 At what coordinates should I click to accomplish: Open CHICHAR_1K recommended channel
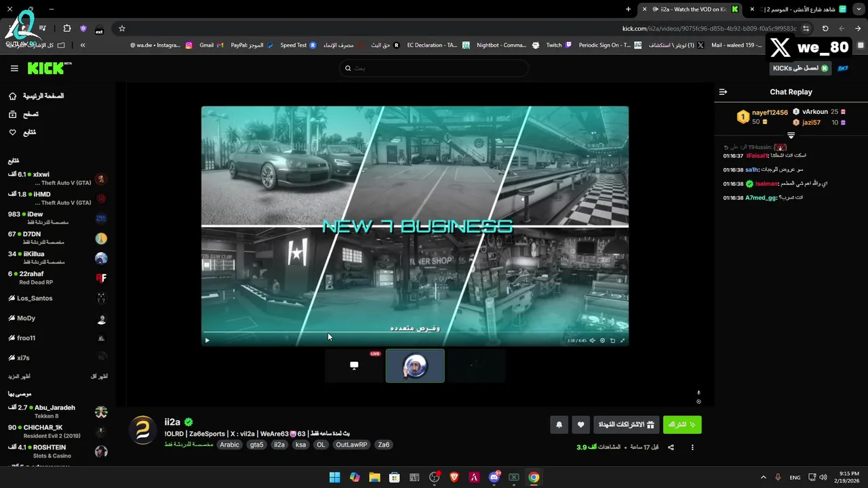58,432
